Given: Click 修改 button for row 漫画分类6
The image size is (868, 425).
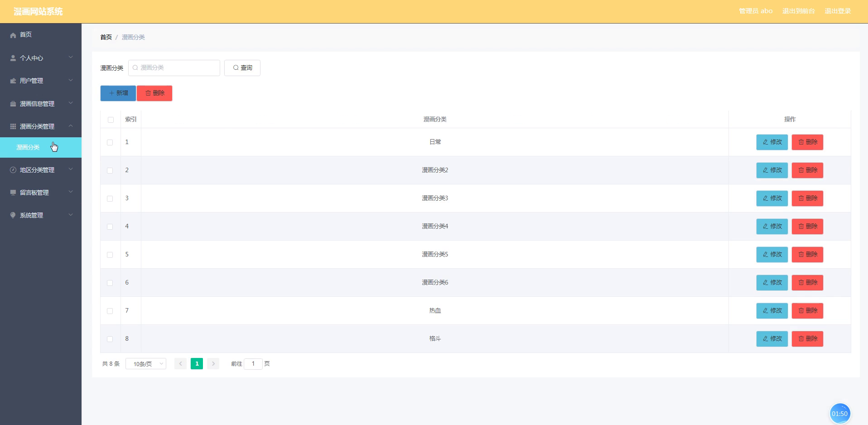Looking at the screenshot, I should tap(772, 283).
